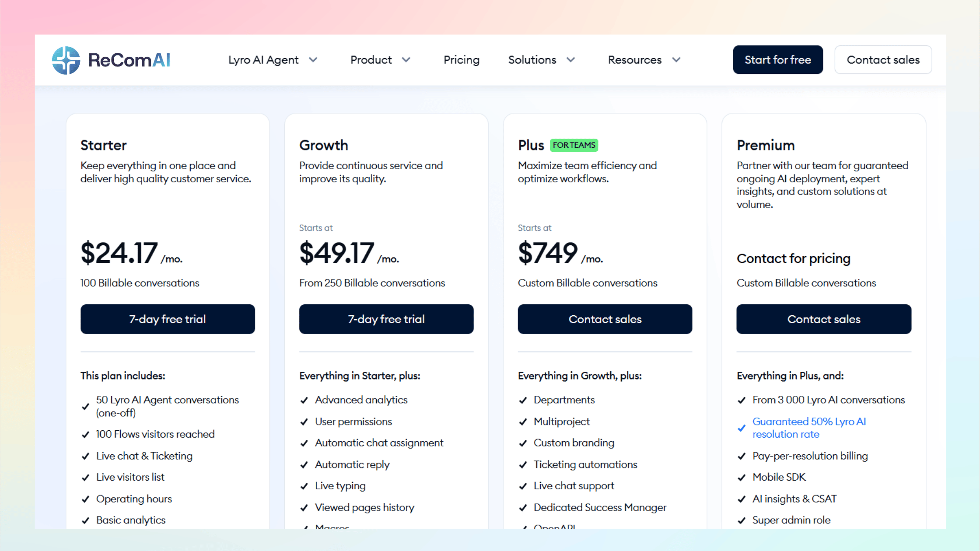Click the Growth plan heading
The height and width of the screenshot is (551, 980).
(x=324, y=145)
